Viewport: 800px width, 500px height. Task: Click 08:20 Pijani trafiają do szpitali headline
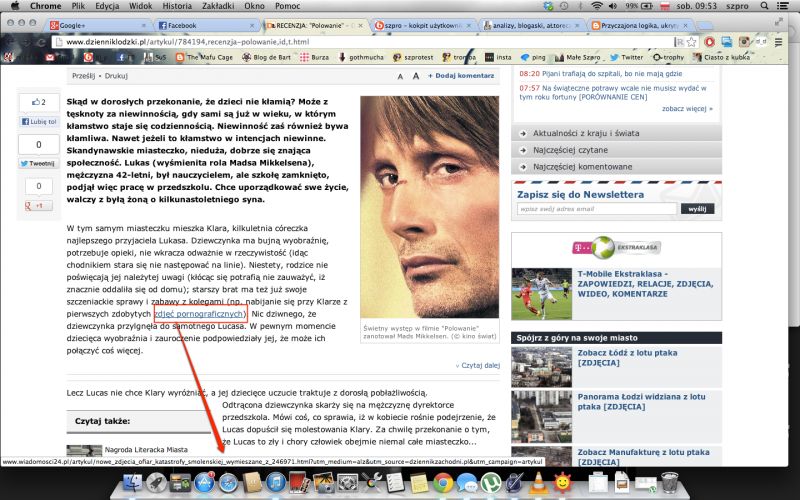pyautogui.click(x=601, y=73)
